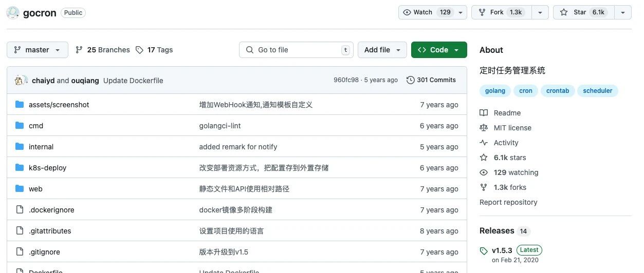Image resolution: width=644 pixels, height=273 pixels.
Task: Click the folder icon for web
Action: coord(20,189)
